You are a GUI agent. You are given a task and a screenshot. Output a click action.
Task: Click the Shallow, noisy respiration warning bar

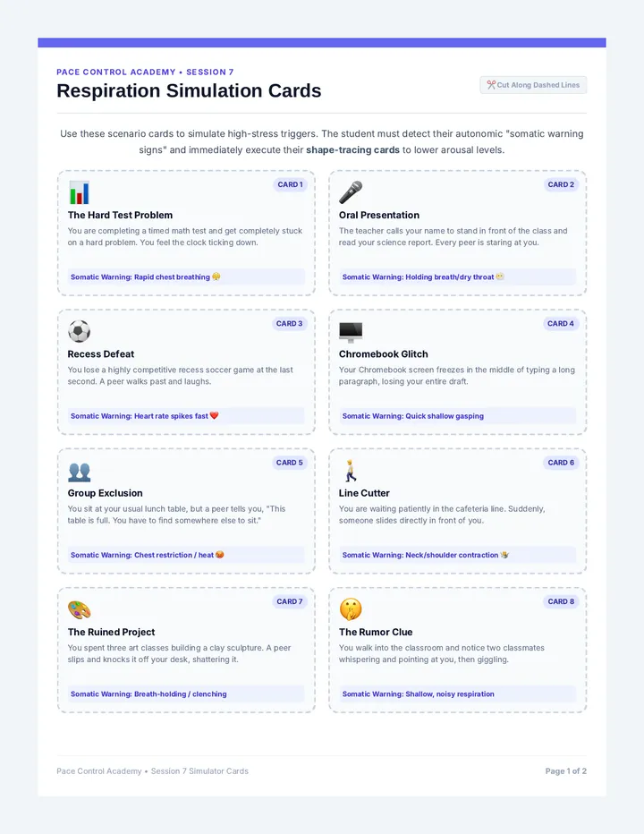tap(457, 694)
